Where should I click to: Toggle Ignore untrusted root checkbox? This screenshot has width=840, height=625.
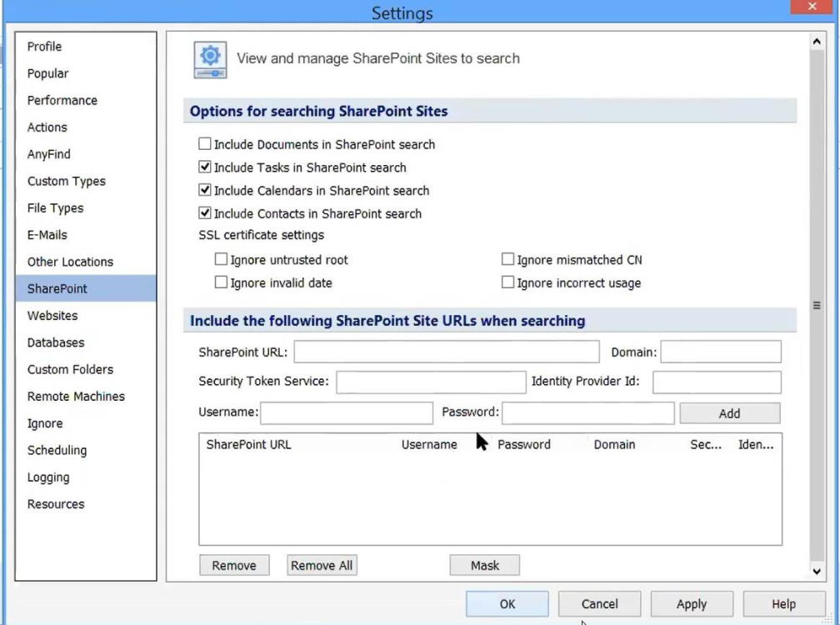222,260
